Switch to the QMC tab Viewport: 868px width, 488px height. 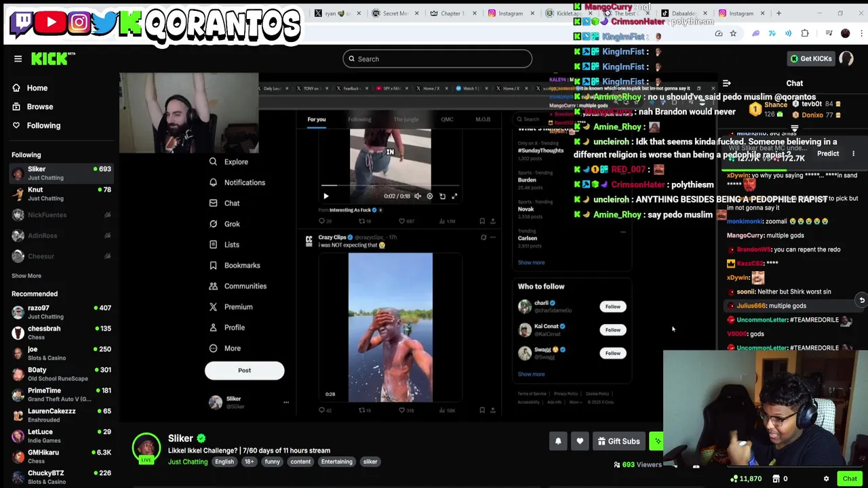[447, 119]
